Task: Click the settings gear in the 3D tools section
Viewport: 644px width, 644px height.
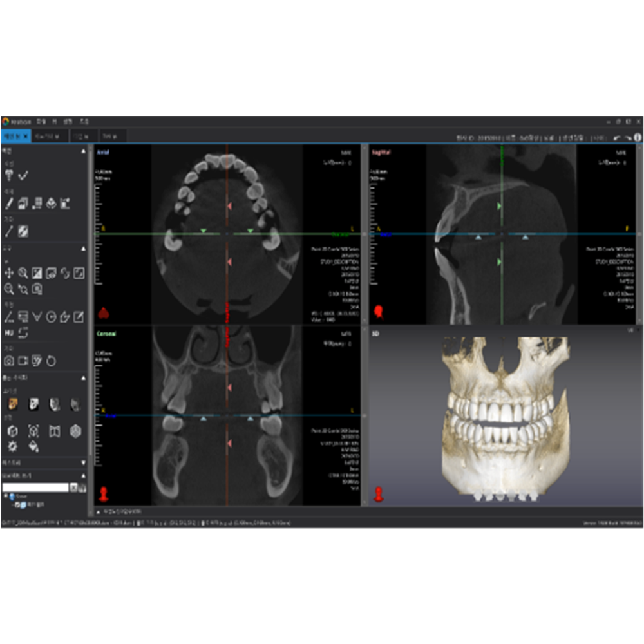Action: [x=13, y=447]
